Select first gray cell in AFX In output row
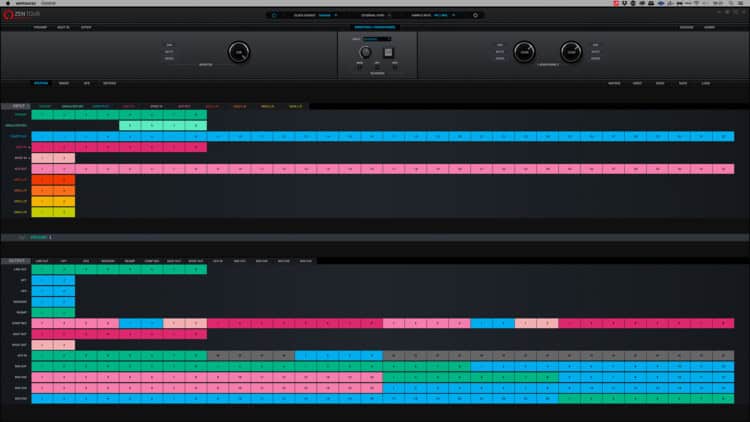Screen dimensions: 750x422 [218, 355]
